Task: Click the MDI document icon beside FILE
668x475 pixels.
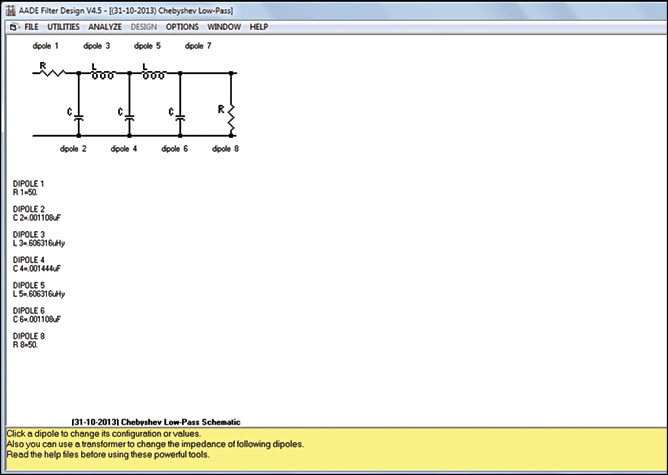Action: coord(13,26)
